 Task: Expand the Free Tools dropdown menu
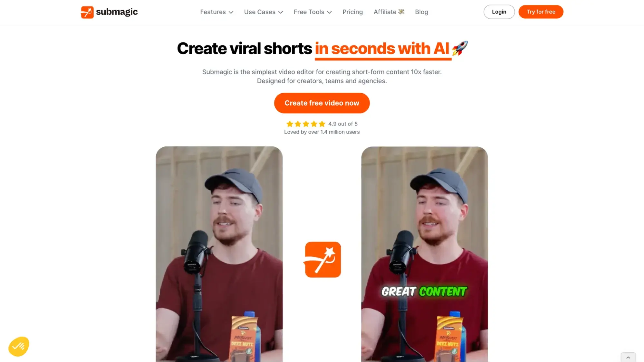[x=312, y=12]
